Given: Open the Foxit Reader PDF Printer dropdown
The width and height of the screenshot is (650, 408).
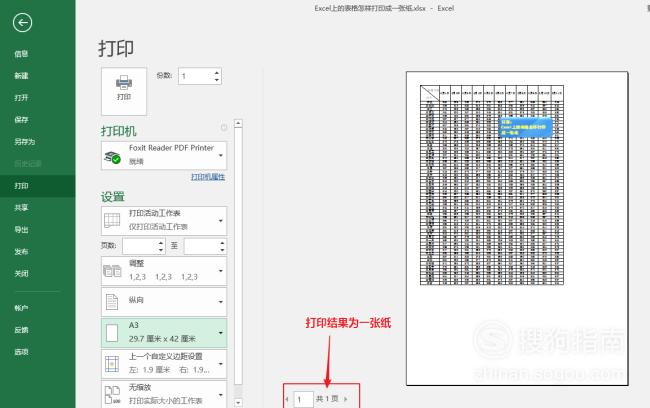Looking at the screenshot, I should 164,155.
